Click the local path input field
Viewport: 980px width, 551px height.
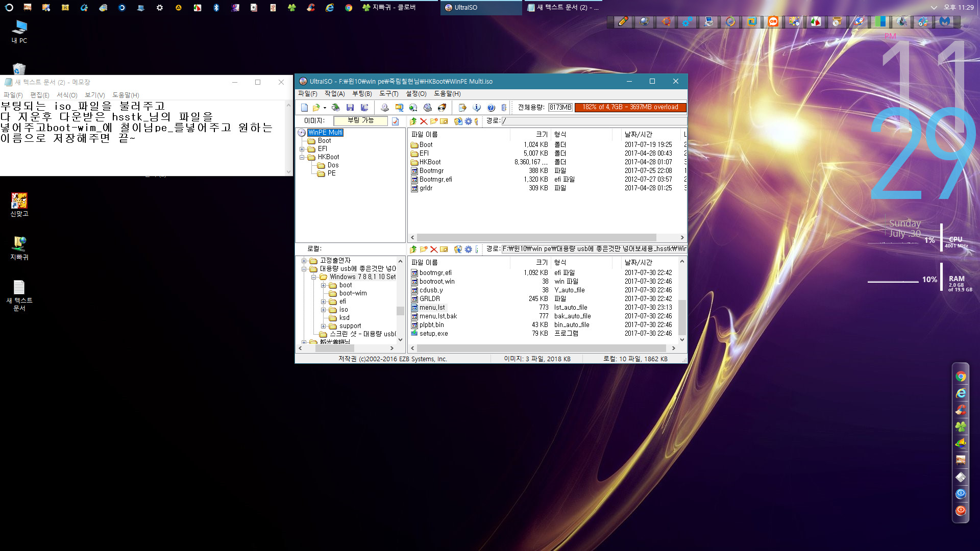pos(594,249)
